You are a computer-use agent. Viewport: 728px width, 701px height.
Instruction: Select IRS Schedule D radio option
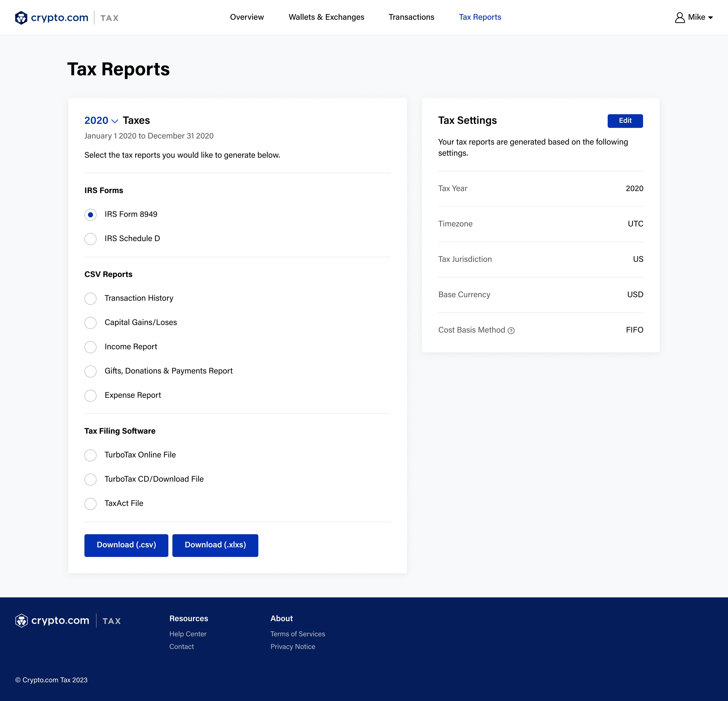click(90, 239)
